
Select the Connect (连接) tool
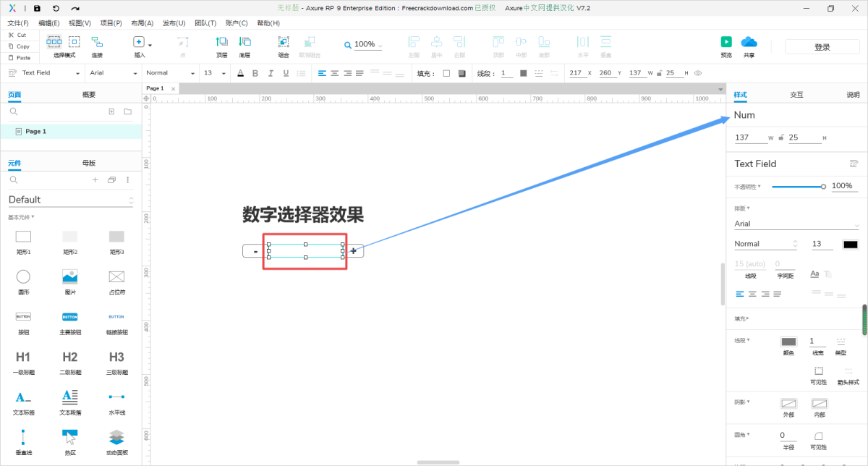point(96,46)
